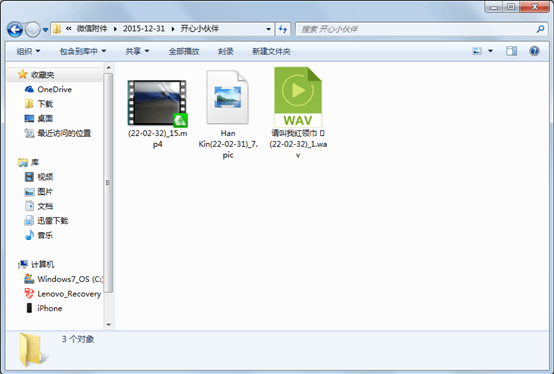Expand the arrow after 微信附件 breadcrumb
Viewport: 554px width, 374px height.
pyautogui.click(x=115, y=29)
